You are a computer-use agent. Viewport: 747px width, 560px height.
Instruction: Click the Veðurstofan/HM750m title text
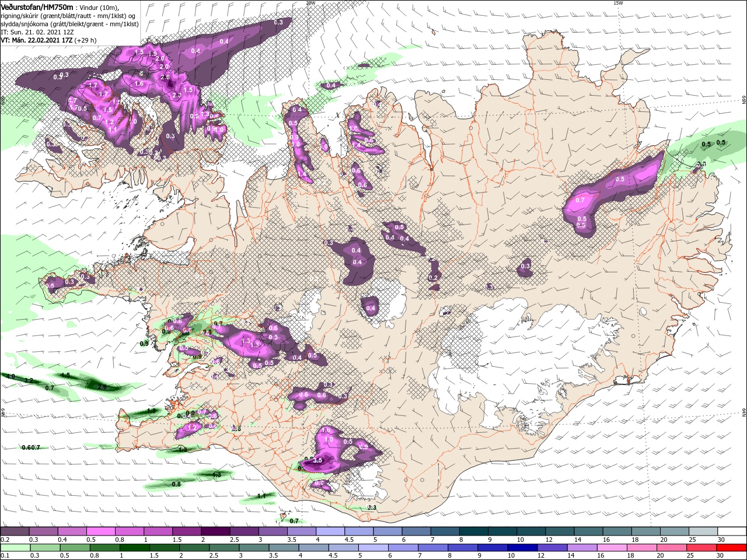click(36, 6)
